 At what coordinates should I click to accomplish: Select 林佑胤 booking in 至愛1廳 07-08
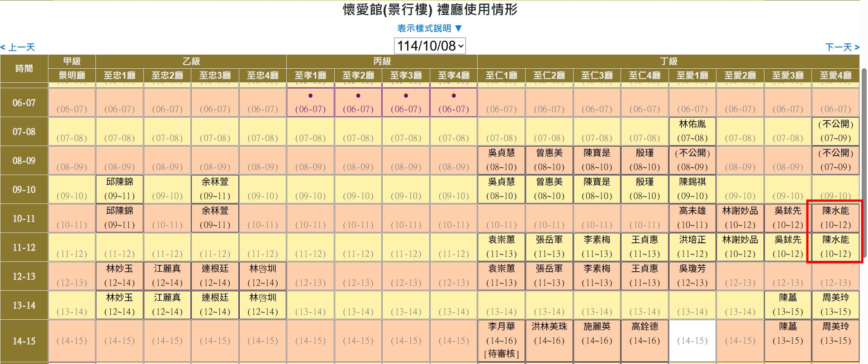[692, 131]
